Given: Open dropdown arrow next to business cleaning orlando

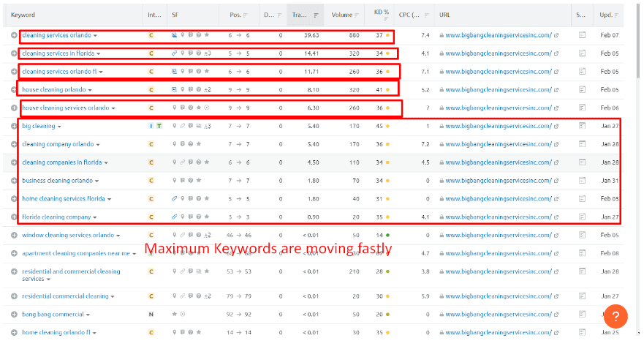Looking at the screenshot, I should coord(97,181).
